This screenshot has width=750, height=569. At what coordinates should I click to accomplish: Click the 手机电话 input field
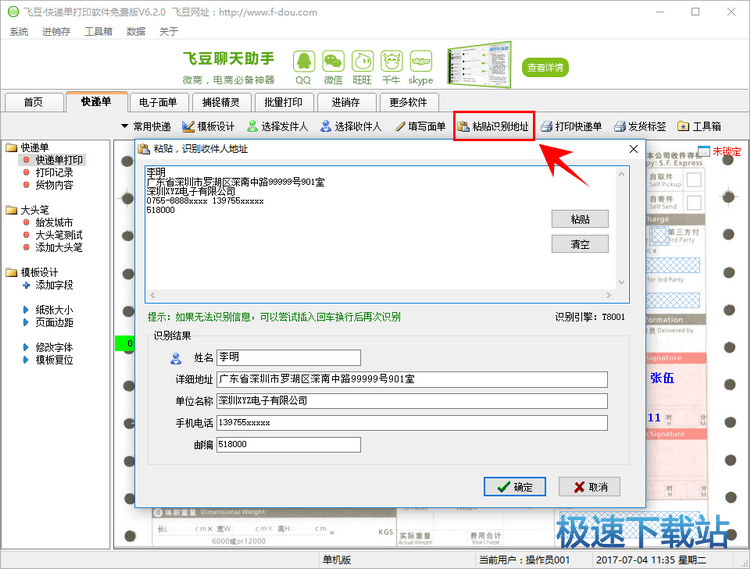(x=412, y=423)
